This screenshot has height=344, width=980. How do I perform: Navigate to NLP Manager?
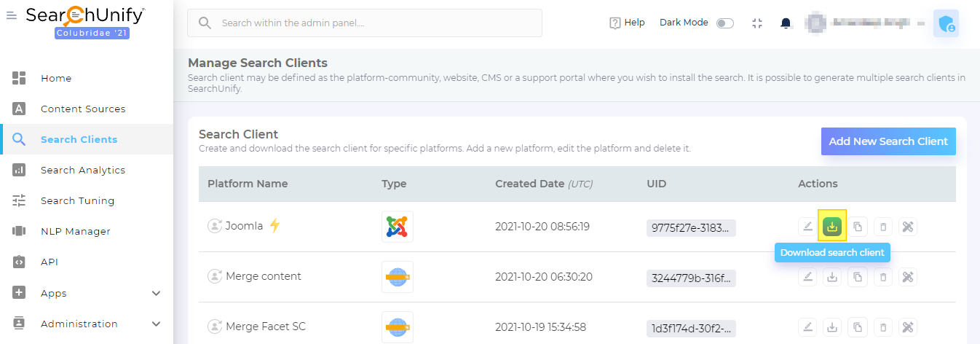pyautogui.click(x=76, y=231)
